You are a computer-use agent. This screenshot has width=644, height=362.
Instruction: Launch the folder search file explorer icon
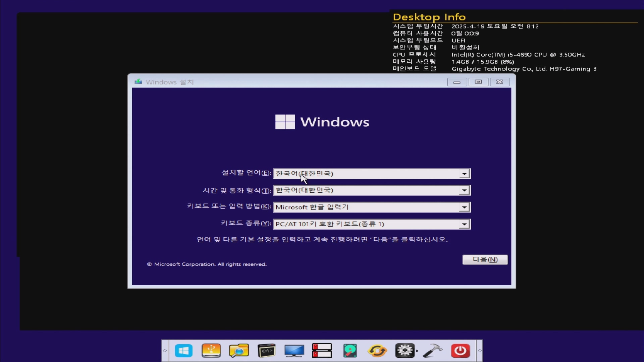coord(239,351)
